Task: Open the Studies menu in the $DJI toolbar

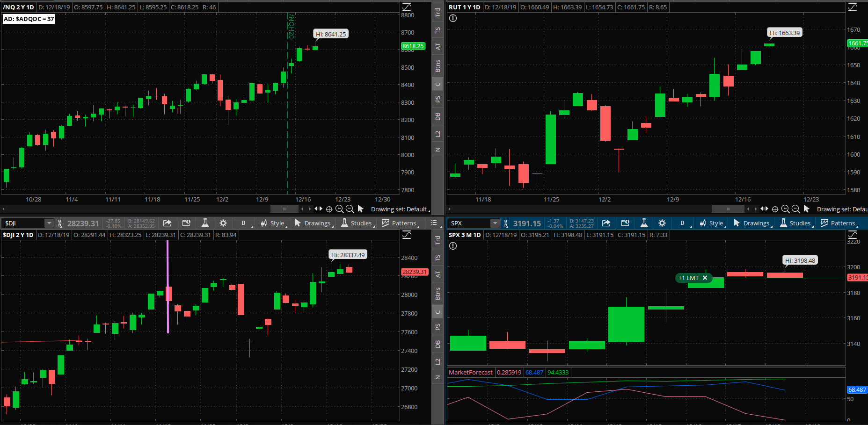Action: point(357,223)
